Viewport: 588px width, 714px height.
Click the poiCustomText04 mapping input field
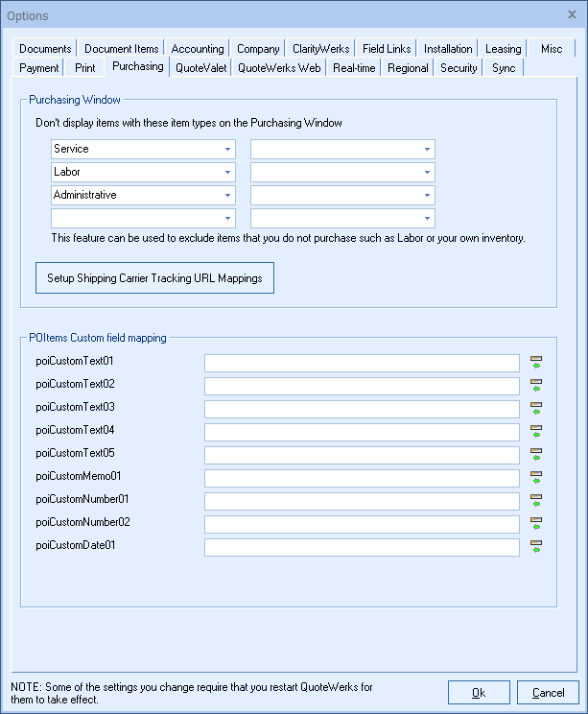[x=362, y=432]
